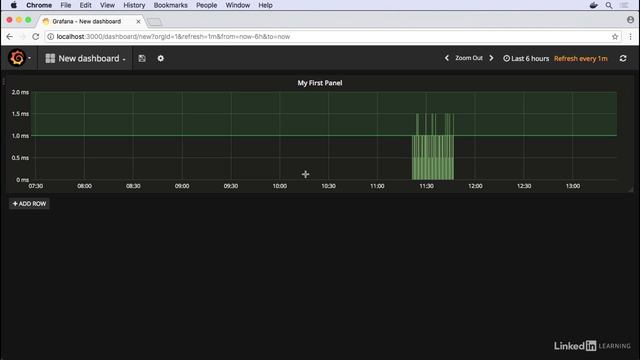Open Chrome three-dot menu

630,37
